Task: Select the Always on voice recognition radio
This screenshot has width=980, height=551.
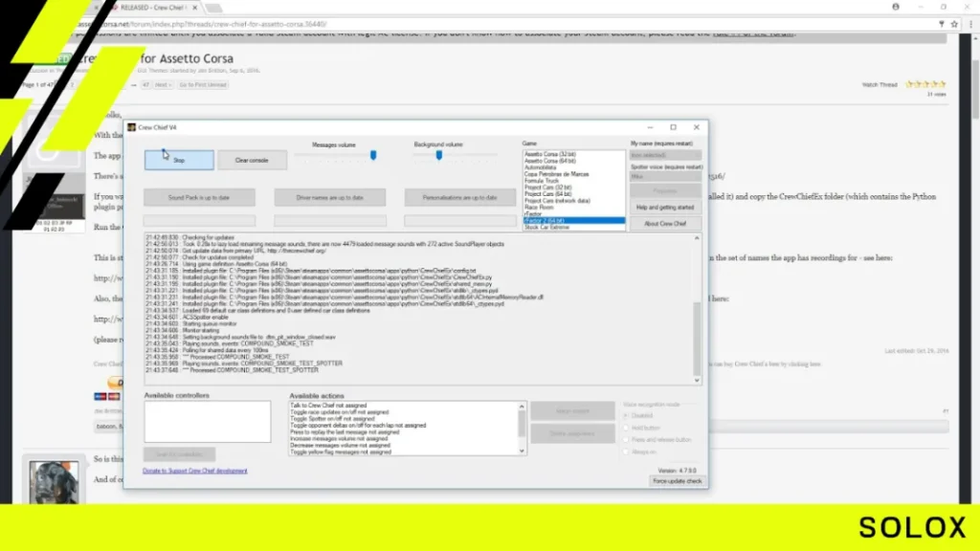Action: coord(626,452)
